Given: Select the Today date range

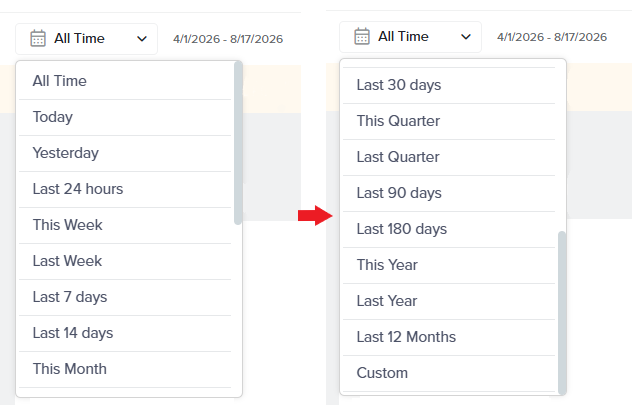Looking at the screenshot, I should click(x=125, y=117).
